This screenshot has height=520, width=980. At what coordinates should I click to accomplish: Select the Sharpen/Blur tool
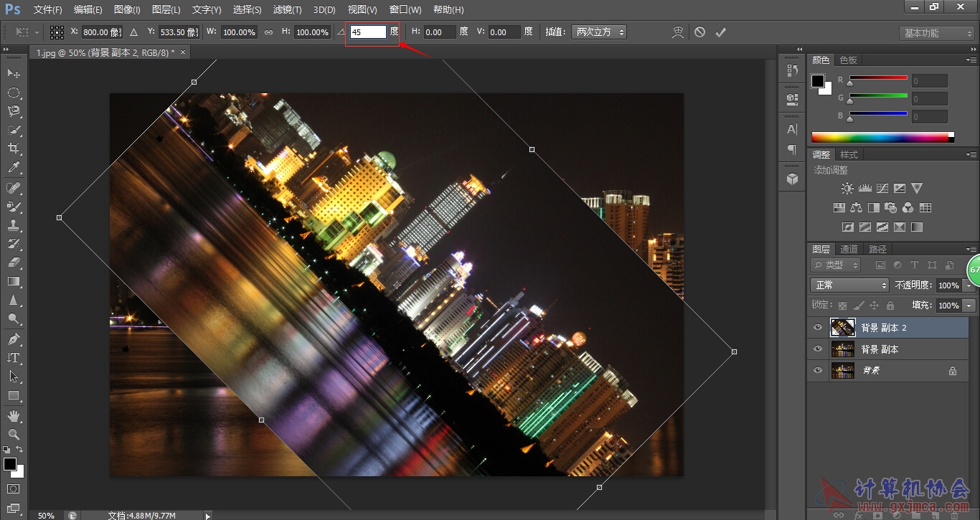[x=14, y=300]
